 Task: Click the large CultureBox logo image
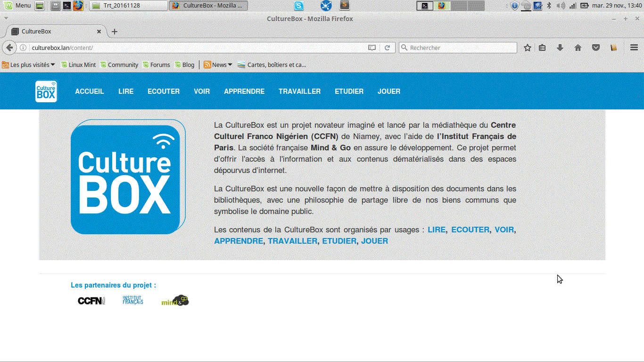128,177
